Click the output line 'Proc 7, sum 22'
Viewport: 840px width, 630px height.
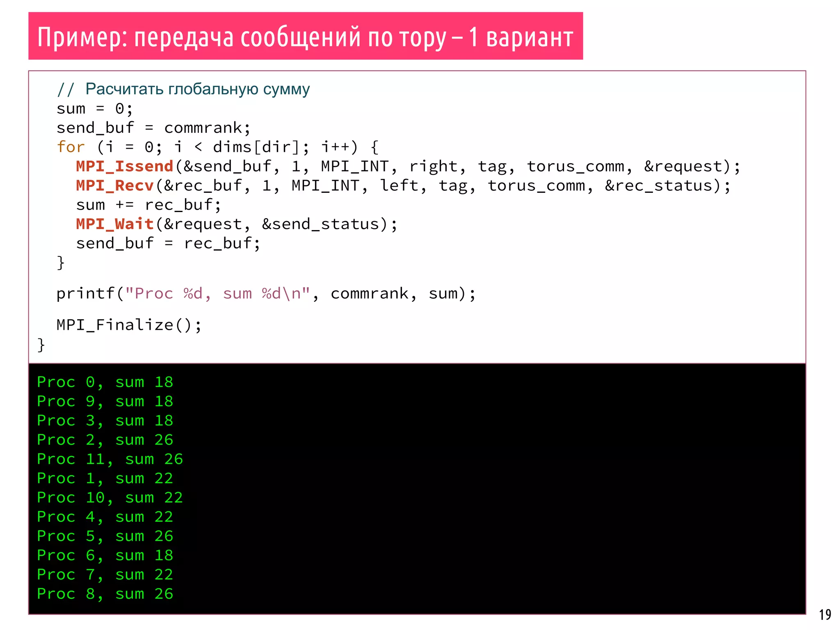(x=105, y=575)
